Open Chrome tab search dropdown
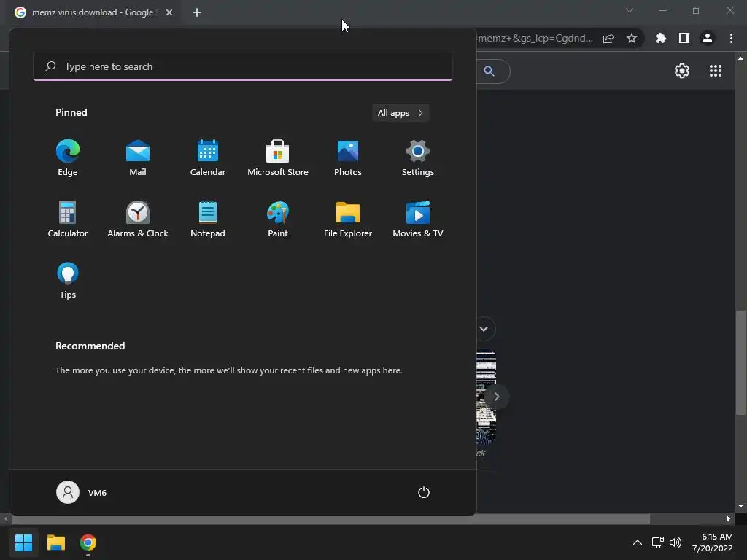747x560 pixels. [630, 10]
